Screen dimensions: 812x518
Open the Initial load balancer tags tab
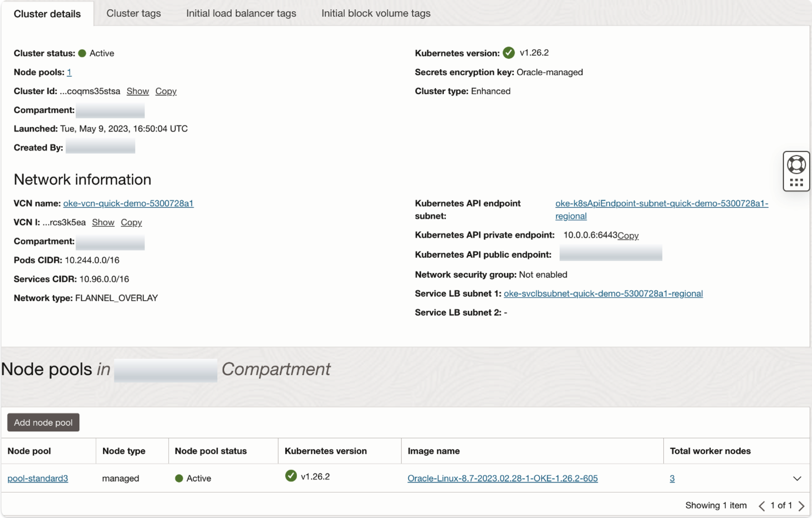(241, 13)
